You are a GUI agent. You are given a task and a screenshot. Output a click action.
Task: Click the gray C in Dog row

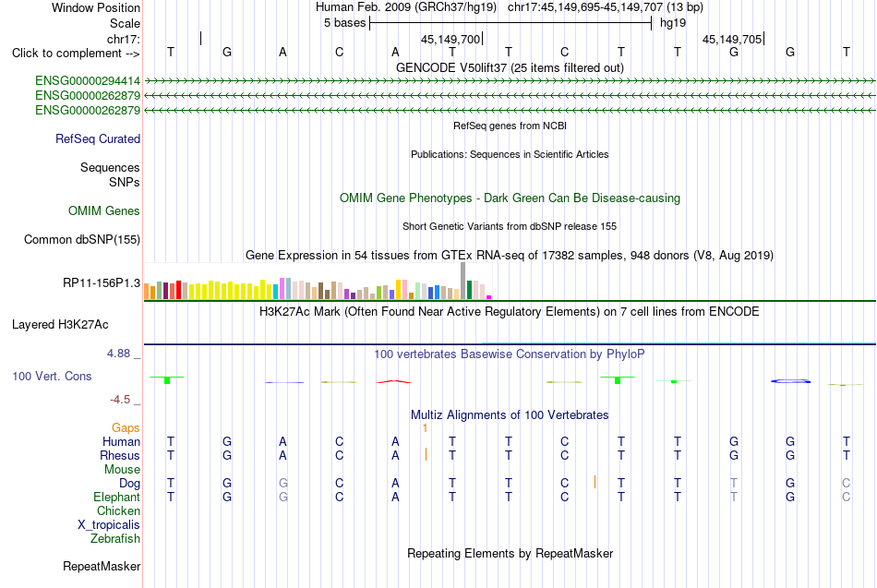(x=847, y=484)
